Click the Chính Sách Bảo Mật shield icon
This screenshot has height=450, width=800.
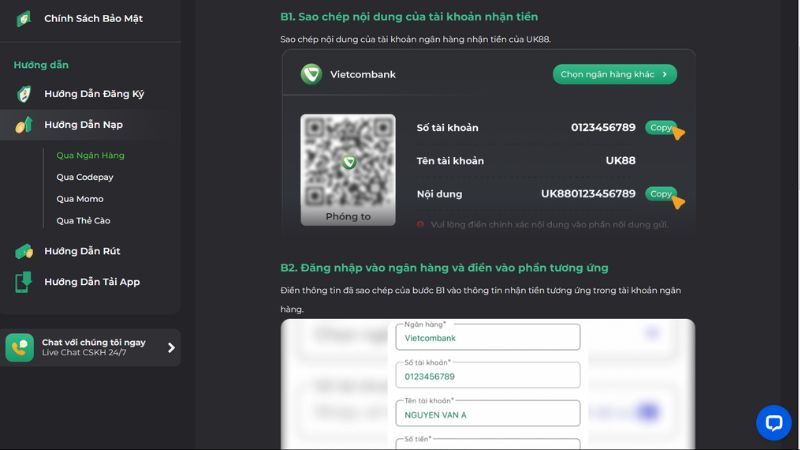coord(23,18)
